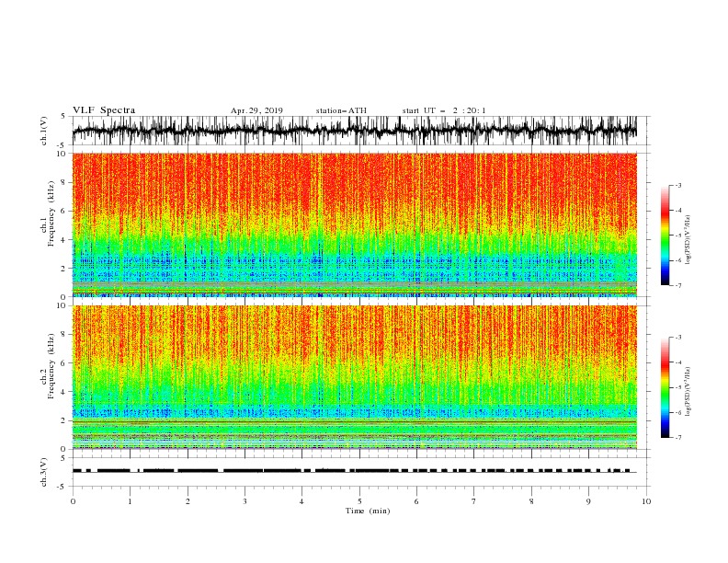Click Time axis tick label "5"
This screenshot has width=728, height=563.
359,501
